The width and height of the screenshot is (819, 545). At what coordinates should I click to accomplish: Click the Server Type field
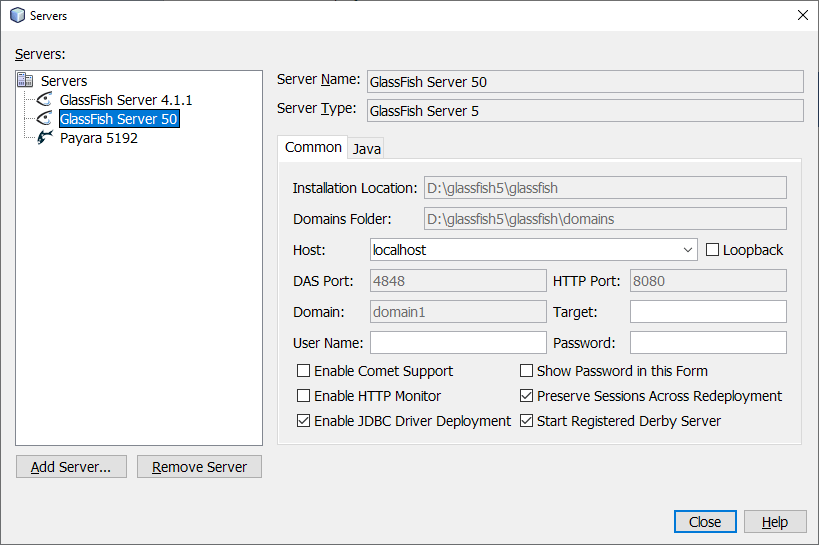pos(585,111)
